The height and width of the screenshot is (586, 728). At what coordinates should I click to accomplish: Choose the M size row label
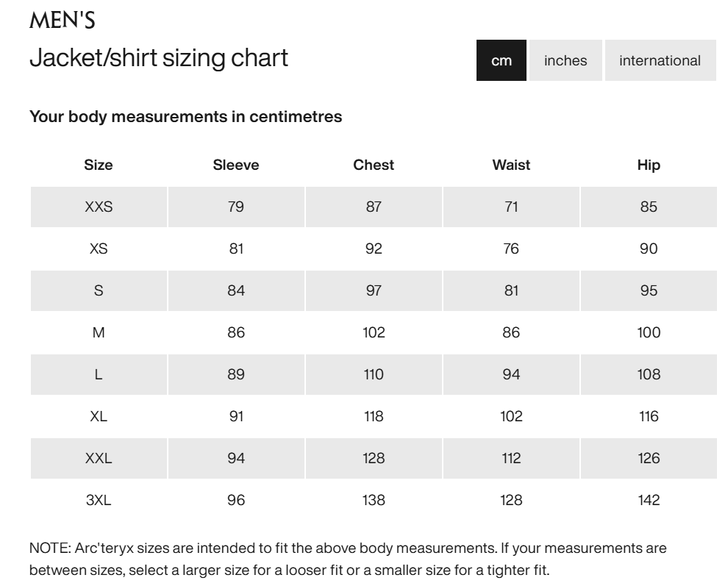point(99,332)
